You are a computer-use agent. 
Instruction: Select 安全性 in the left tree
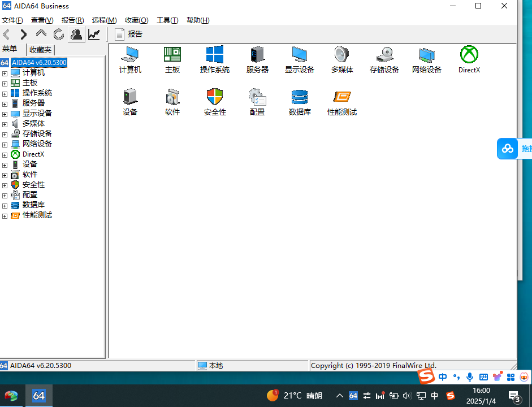(33, 185)
